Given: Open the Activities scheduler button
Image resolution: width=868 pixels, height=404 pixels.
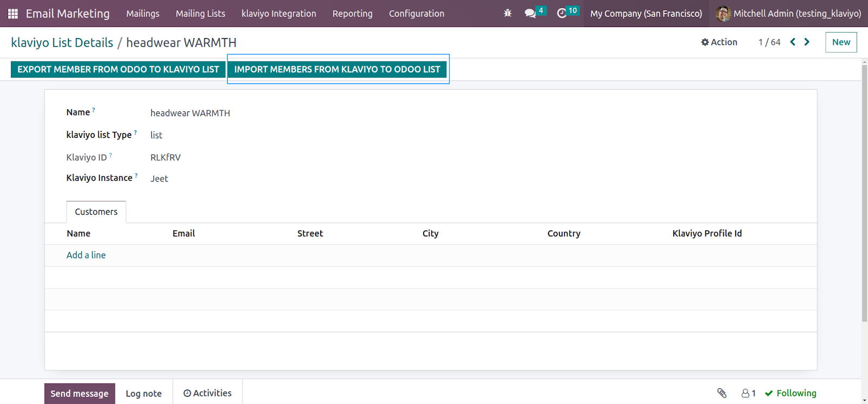Looking at the screenshot, I should click(207, 393).
